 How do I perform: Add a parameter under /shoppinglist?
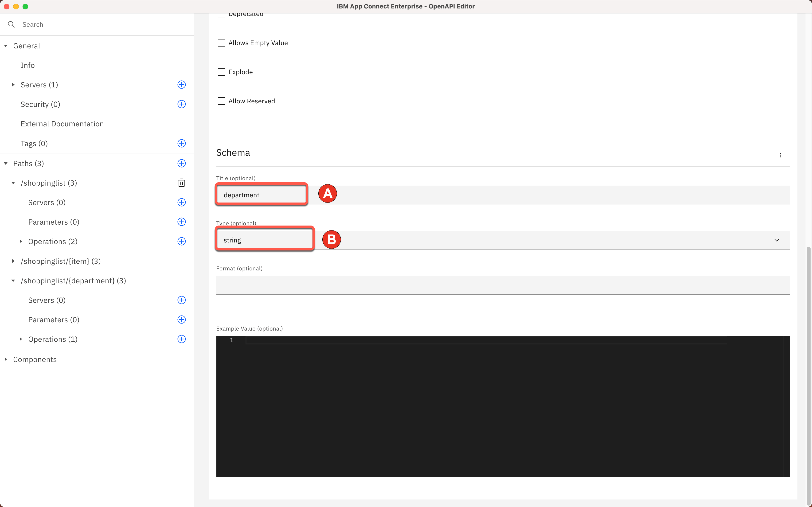click(181, 222)
